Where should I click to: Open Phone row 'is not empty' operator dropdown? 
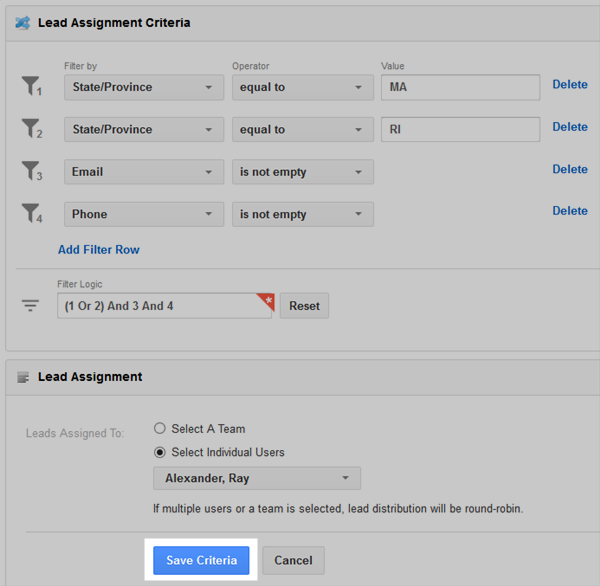(303, 214)
